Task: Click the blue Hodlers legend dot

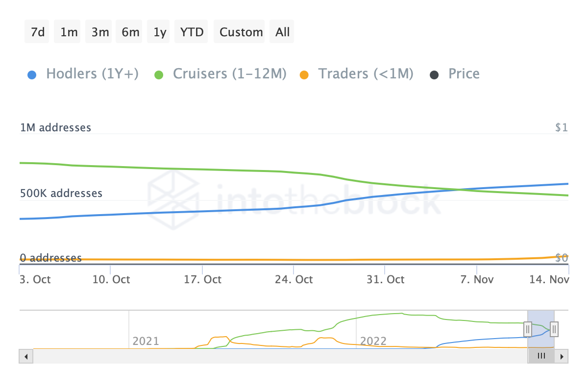Action: click(x=31, y=75)
